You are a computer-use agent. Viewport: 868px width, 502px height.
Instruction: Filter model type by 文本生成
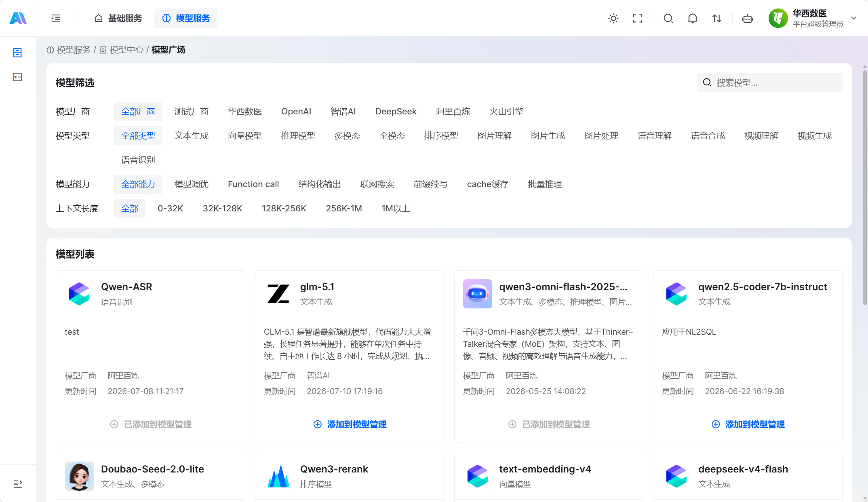point(192,136)
